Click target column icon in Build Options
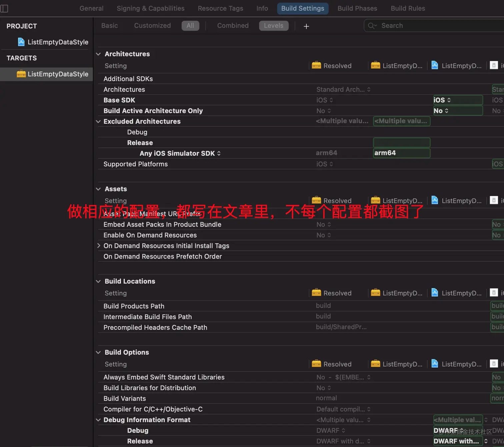Image resolution: width=504 pixels, height=447 pixels. coord(376,364)
